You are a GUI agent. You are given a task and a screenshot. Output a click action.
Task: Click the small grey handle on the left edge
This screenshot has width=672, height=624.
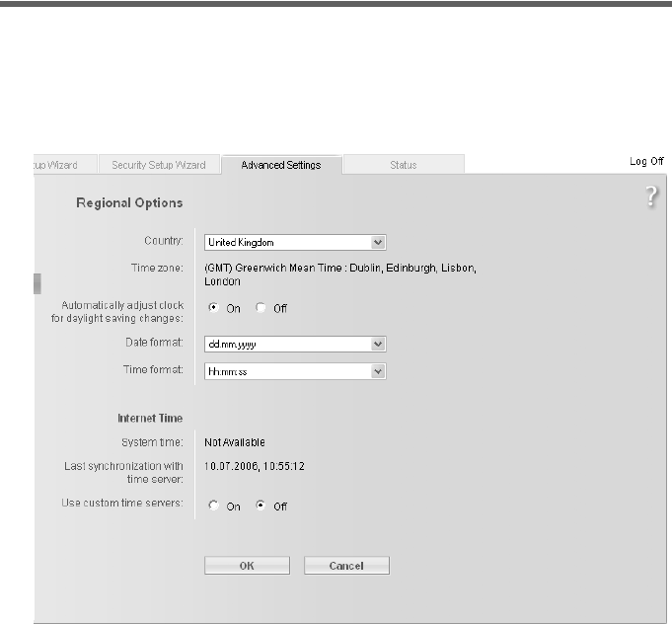pos(37,283)
